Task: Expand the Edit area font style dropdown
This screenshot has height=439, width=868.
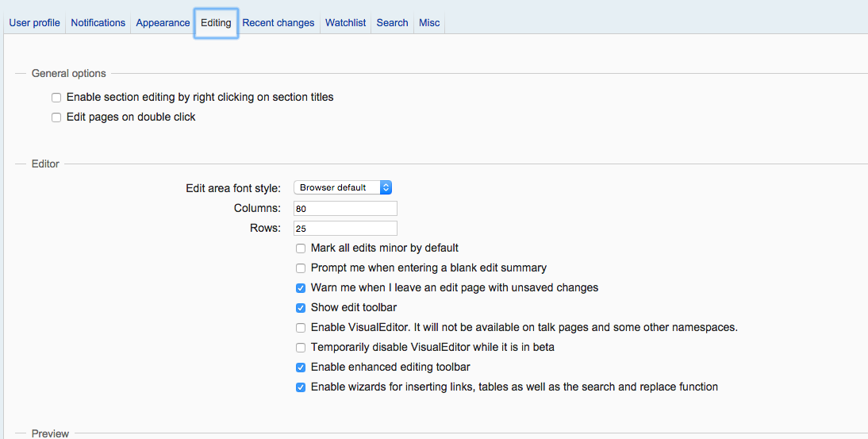Action: pyautogui.click(x=343, y=187)
